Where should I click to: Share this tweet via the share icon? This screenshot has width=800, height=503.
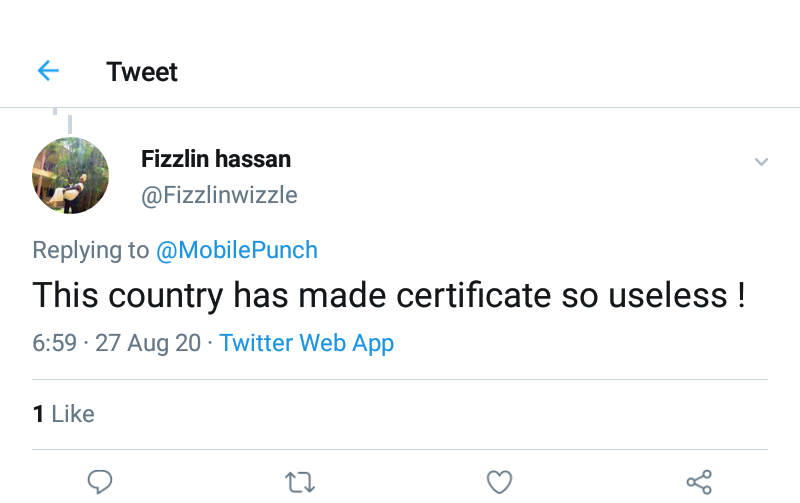pyautogui.click(x=699, y=482)
